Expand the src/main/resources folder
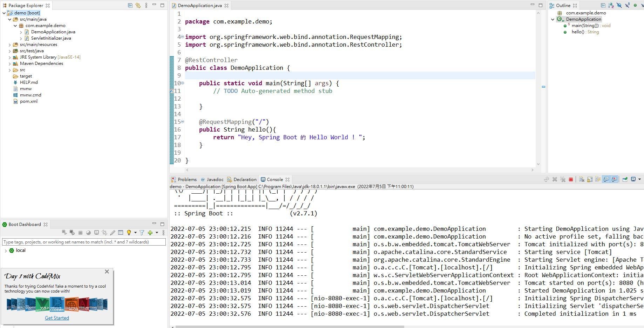Viewport: 644px width, 328px height. click(9, 45)
